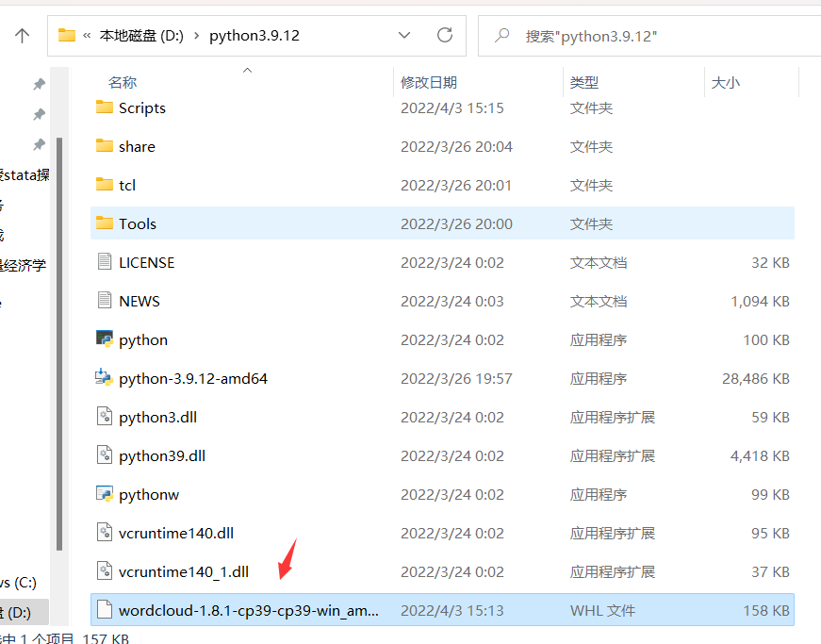
Task: Open the 经济学 sidebar quick-access item
Action: point(23,266)
